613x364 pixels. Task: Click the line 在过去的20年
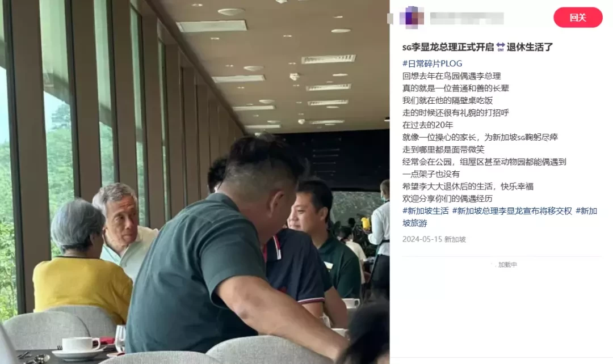coord(427,125)
